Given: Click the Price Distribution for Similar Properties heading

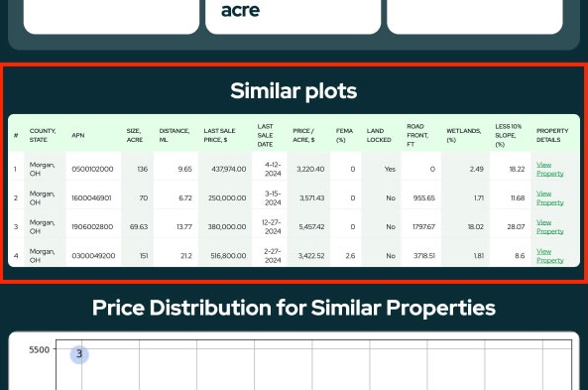Looking at the screenshot, I should [x=294, y=308].
